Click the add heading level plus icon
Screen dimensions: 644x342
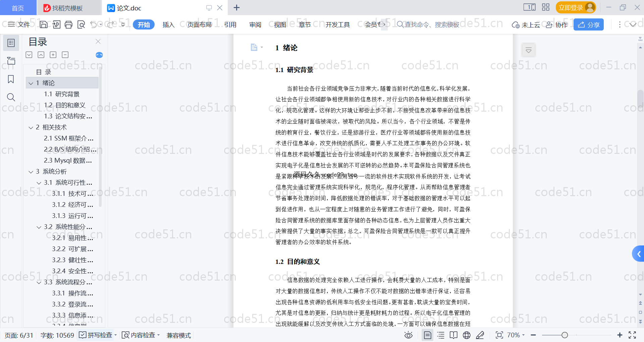53,55
